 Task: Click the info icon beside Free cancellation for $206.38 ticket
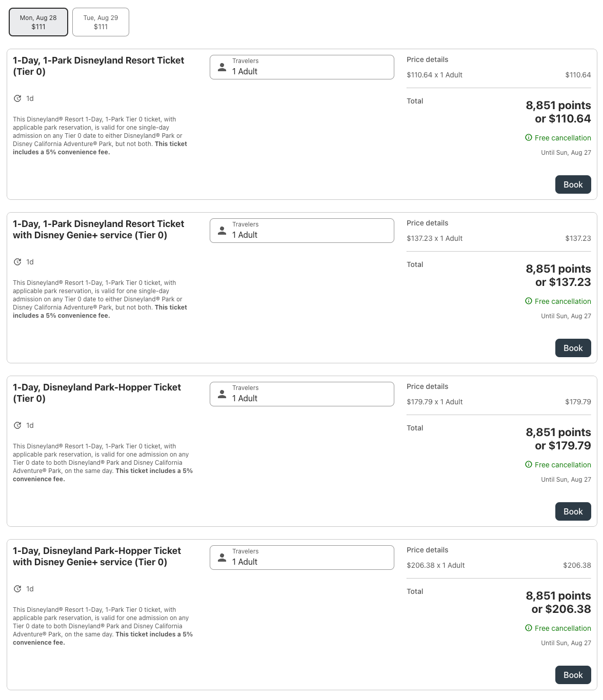(529, 628)
